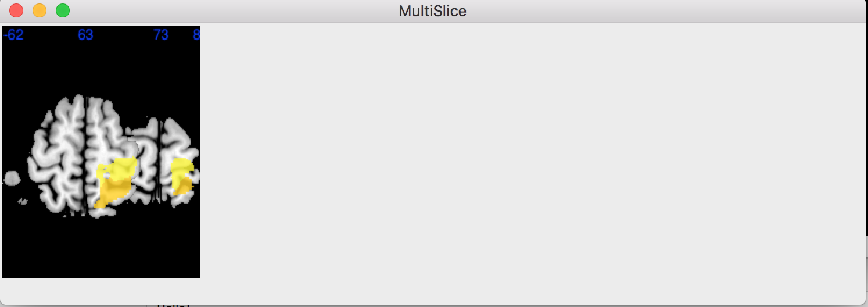
Task: Minimize the MultiSlice window with yellow button
Action: (40, 10)
